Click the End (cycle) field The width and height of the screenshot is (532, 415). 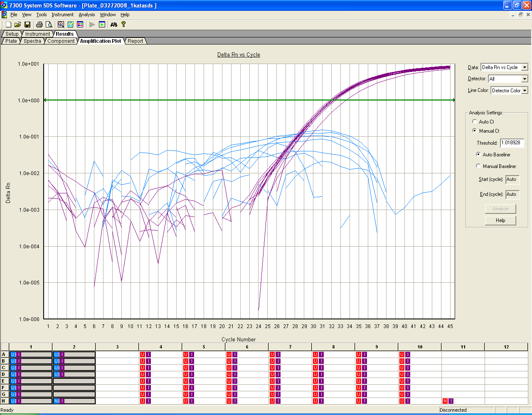pos(512,194)
